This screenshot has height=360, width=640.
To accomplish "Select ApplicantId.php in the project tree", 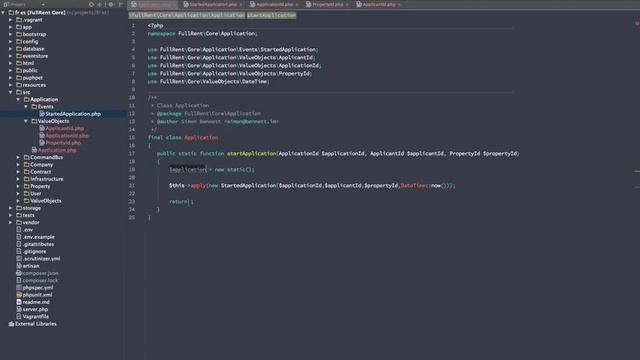I will tap(64, 129).
